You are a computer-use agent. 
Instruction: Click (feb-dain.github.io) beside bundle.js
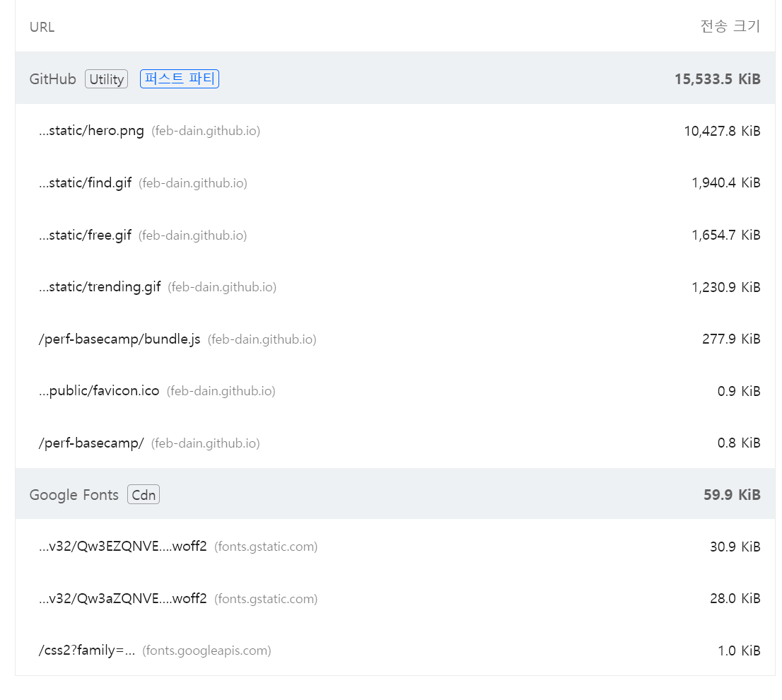pos(262,339)
